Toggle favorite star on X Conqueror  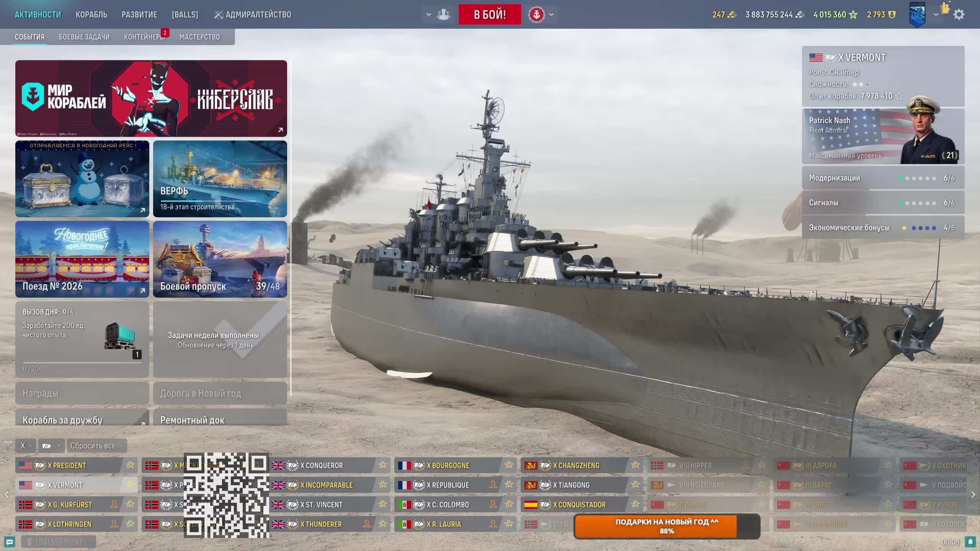coord(382,465)
